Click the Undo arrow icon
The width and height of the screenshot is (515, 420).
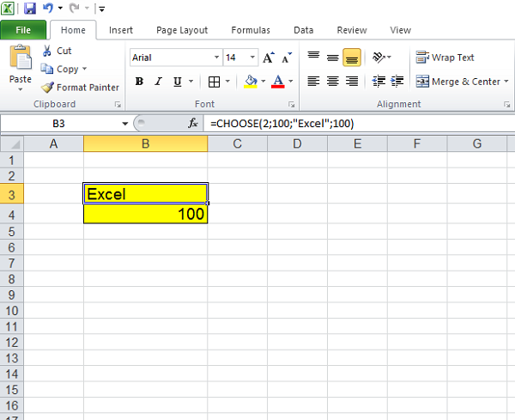coord(48,8)
